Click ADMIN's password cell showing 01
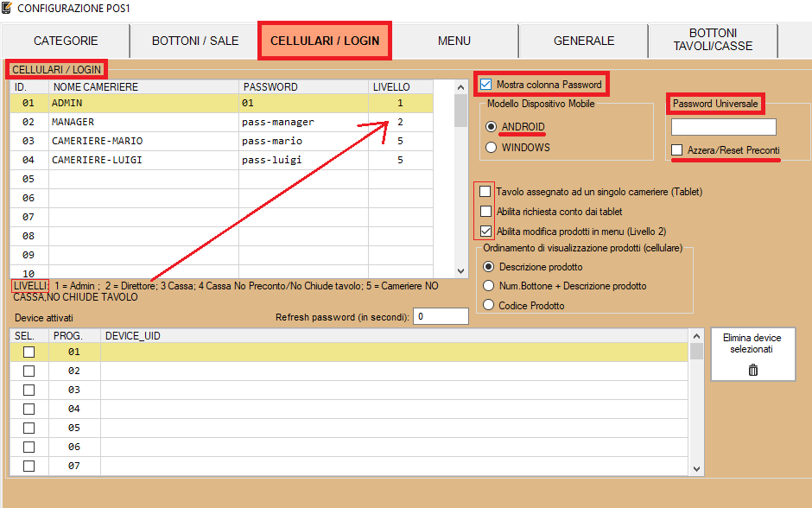Screen dimensions: 812x508 303,103
